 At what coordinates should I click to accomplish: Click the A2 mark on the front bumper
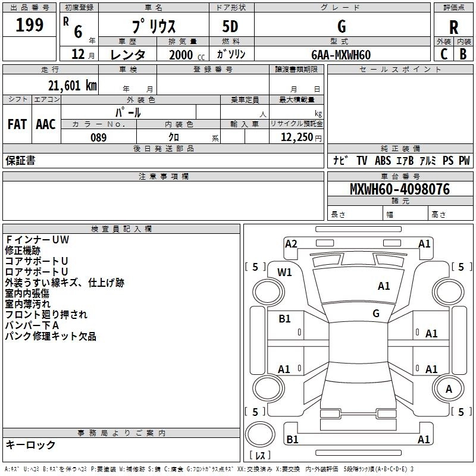click(x=291, y=244)
